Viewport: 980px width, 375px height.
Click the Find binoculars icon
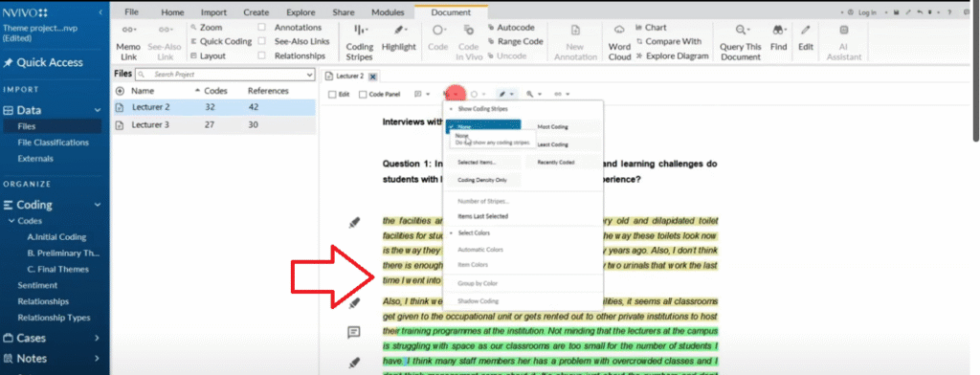click(779, 30)
